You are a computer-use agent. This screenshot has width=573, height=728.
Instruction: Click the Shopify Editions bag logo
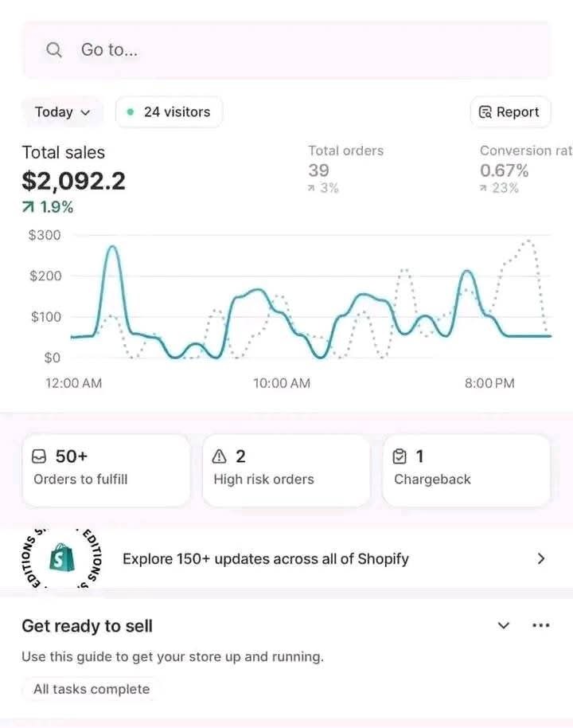[62, 558]
